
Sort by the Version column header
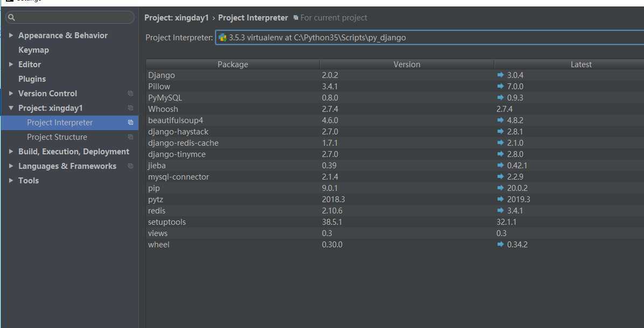(407, 65)
